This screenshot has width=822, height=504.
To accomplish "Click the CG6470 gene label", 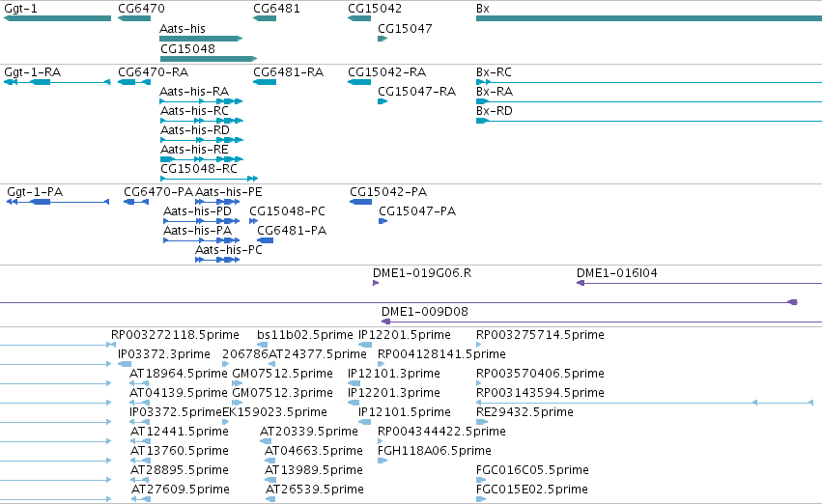I will [141, 9].
